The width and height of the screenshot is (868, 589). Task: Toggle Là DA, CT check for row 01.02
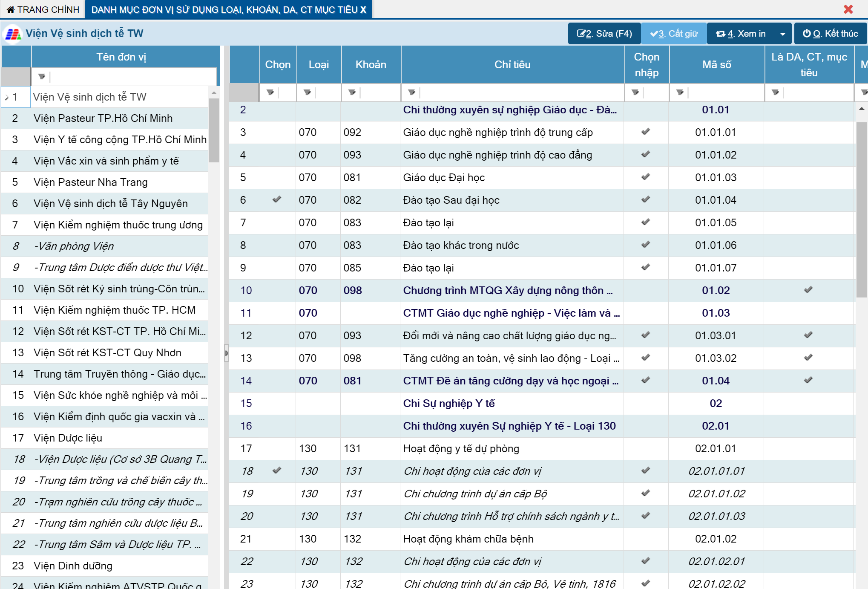808,290
